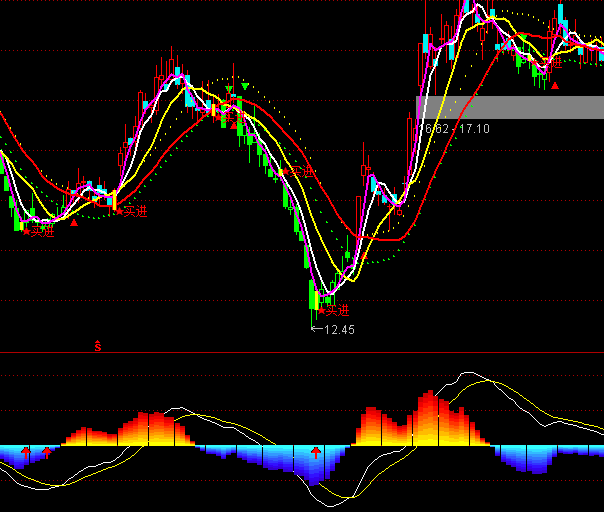
Task: Click the red triangle at far right
Action: coord(556,86)
